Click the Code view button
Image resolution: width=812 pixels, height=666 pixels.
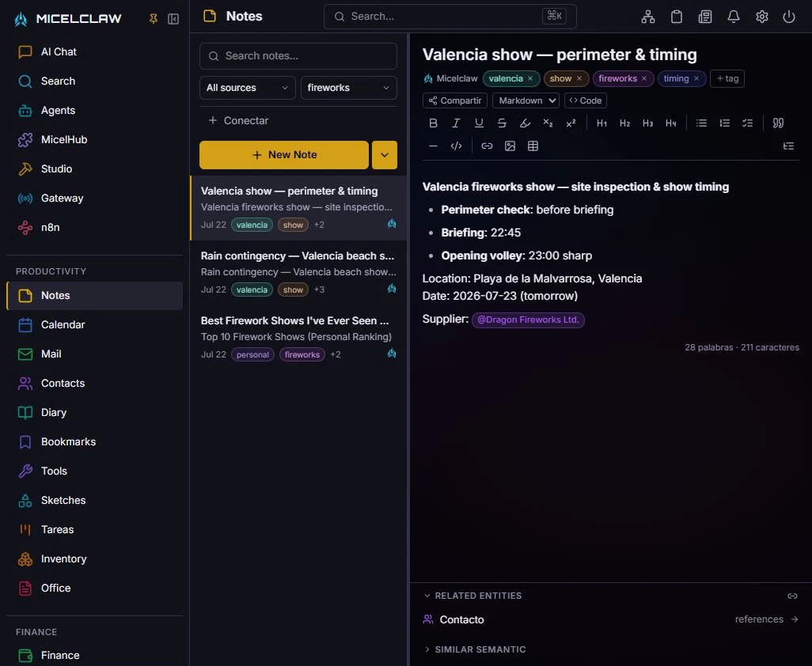coord(585,100)
